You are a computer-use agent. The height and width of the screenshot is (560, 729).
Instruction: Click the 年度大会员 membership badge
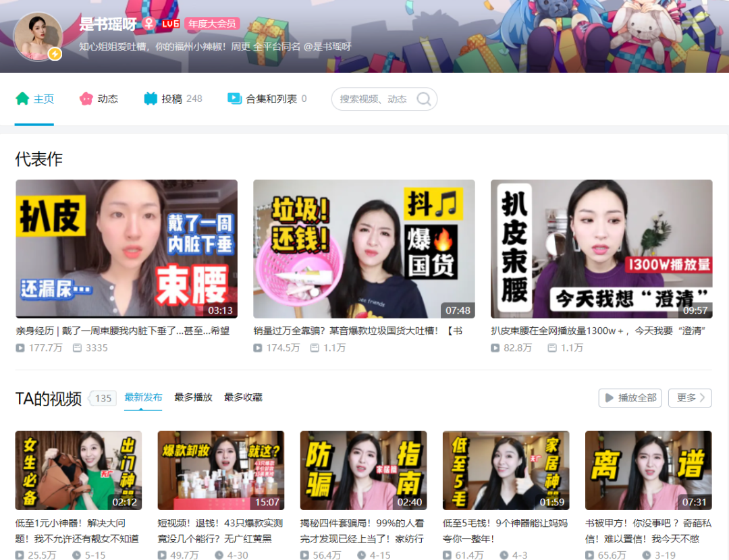pyautogui.click(x=212, y=23)
